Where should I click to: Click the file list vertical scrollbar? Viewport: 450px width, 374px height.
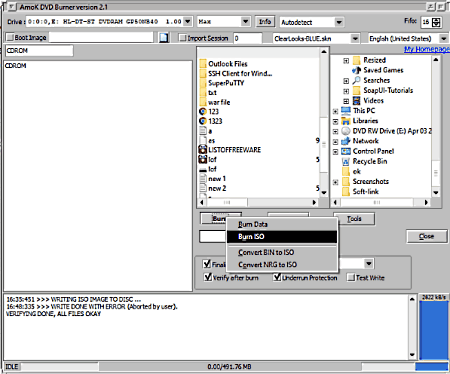[324, 122]
